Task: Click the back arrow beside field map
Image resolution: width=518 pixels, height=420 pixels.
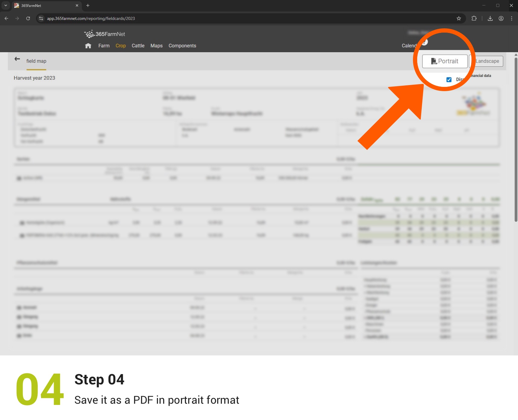Action: pos(17,59)
